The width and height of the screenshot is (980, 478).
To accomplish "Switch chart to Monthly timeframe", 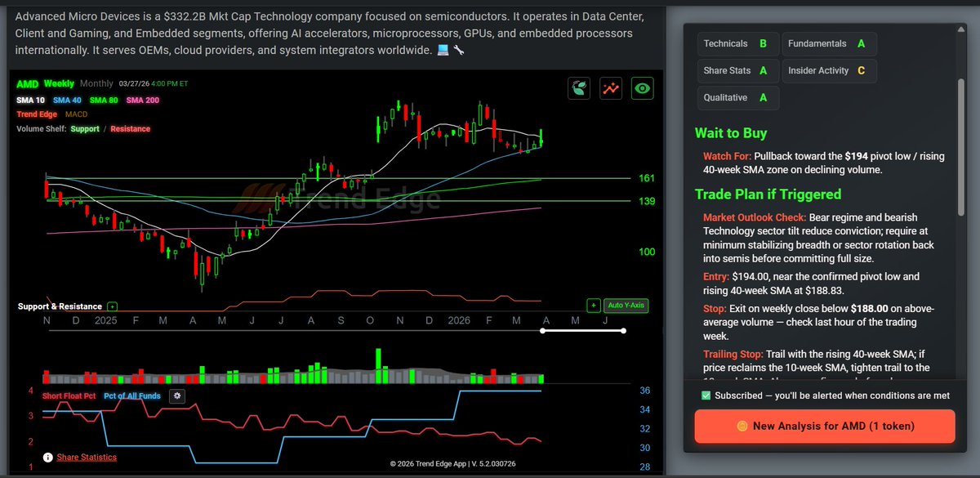I will tap(97, 83).
